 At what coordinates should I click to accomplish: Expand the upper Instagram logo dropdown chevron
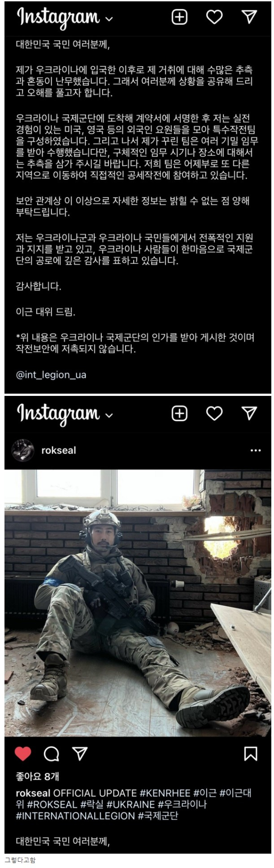click(109, 19)
